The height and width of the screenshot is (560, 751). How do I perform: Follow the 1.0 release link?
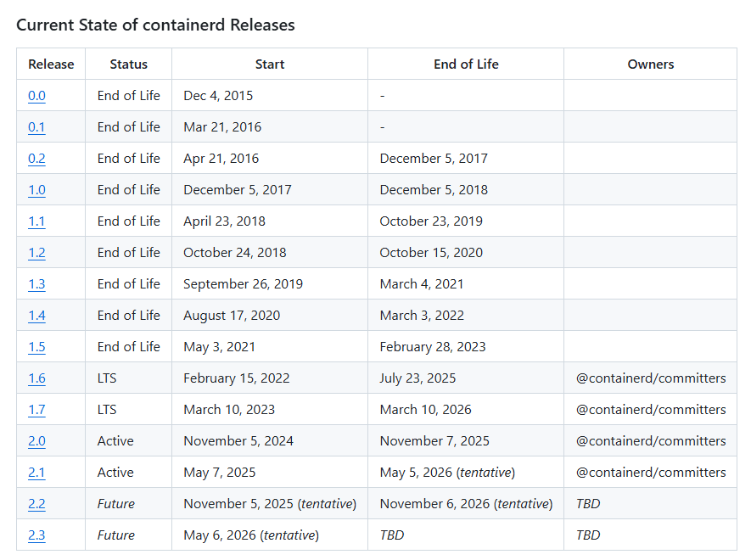[36, 190]
